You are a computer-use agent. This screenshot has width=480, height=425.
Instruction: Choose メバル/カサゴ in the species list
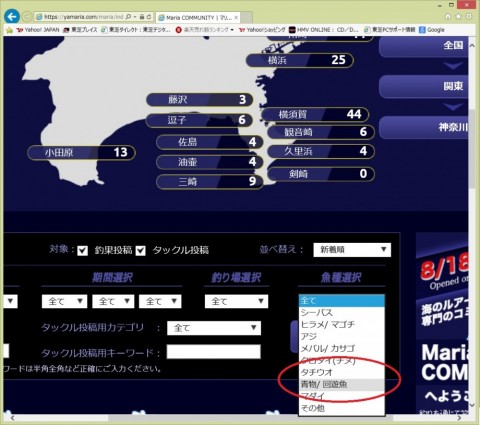(x=342, y=349)
